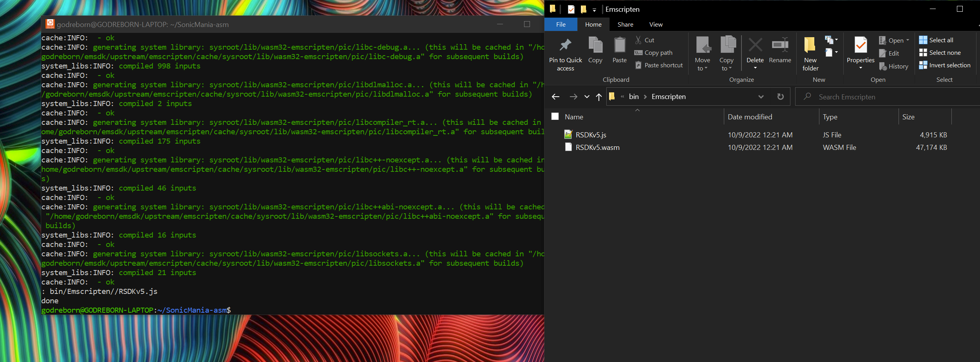Click the Copy path button
Viewport: 980px width, 362px height.
tap(653, 52)
